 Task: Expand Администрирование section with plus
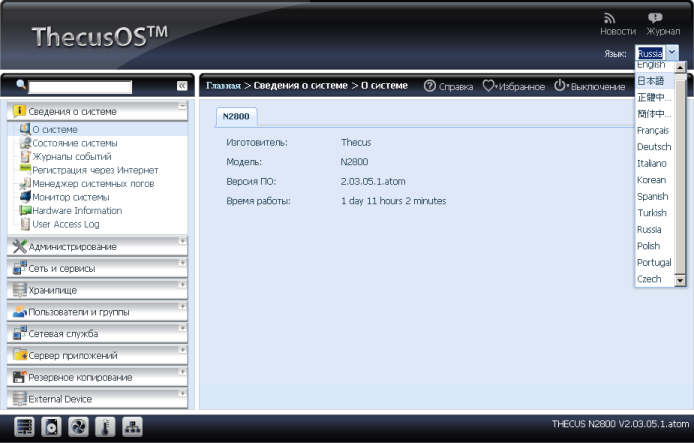(182, 241)
